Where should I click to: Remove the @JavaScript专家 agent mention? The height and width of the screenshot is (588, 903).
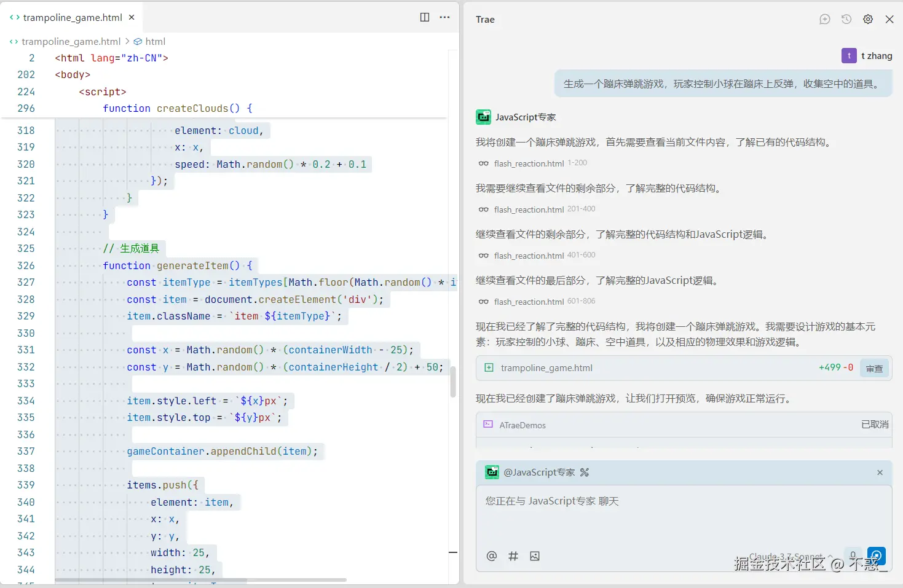[x=880, y=472]
